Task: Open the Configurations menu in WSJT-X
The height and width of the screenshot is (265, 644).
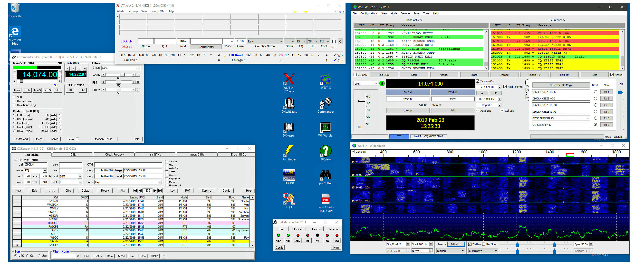Action: point(369,13)
